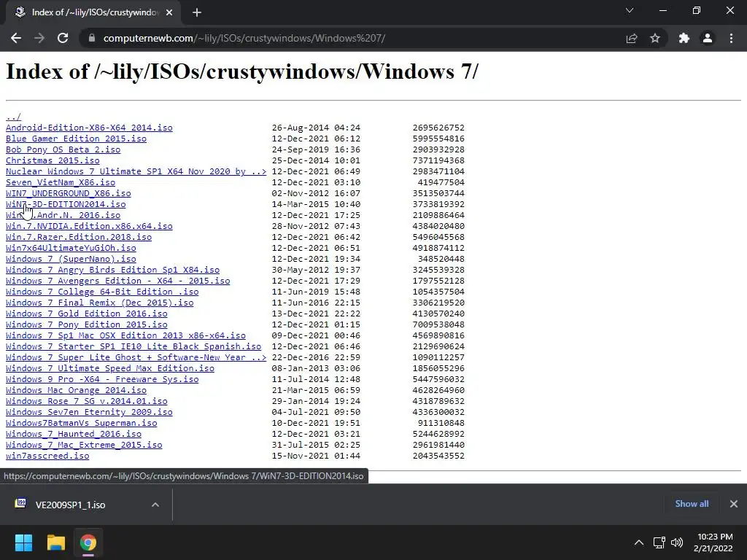Download Windows 7 Final Remix (Dec 2015)
Image resolution: width=747 pixels, height=560 pixels.
pos(99,303)
